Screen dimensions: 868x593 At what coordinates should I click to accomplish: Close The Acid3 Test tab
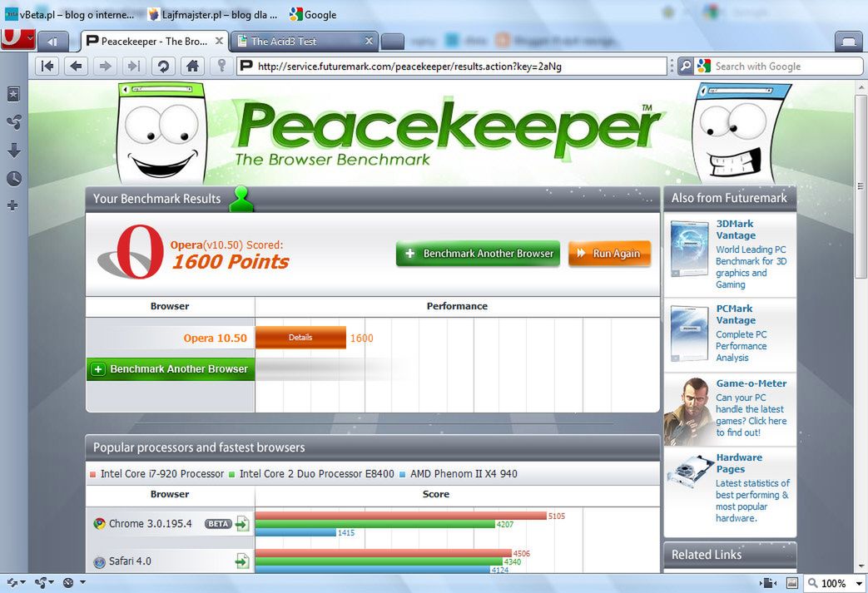pyautogui.click(x=369, y=41)
